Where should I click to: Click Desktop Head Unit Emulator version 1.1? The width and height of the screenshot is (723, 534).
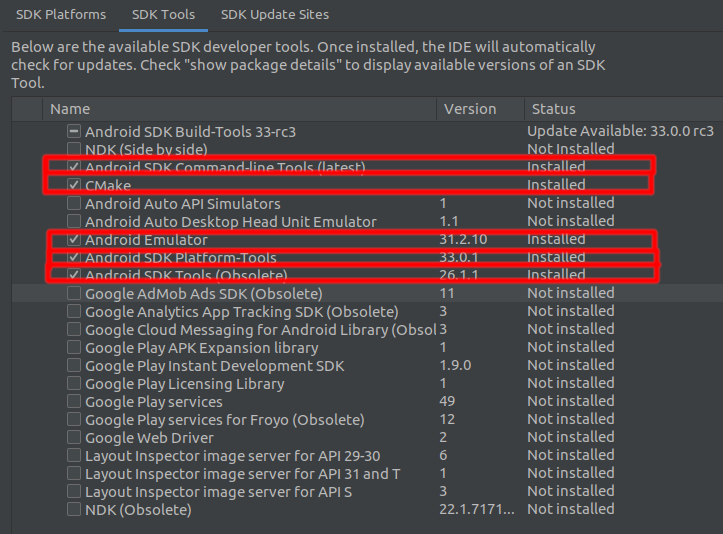pyautogui.click(x=449, y=221)
